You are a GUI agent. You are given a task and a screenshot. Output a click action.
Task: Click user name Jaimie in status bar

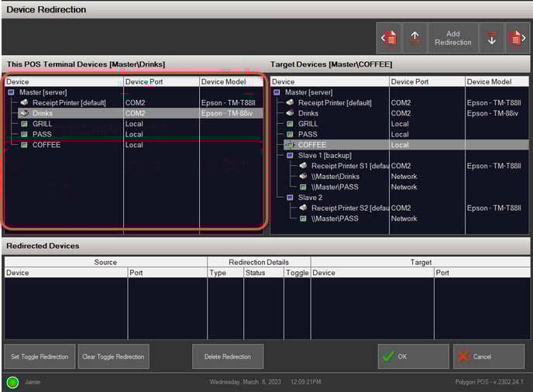[33, 382]
